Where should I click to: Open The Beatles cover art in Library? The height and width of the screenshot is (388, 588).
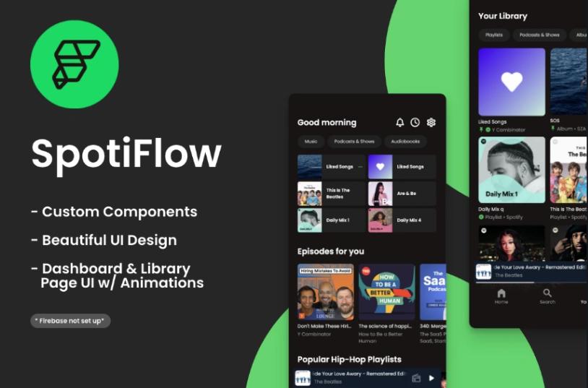(569, 170)
